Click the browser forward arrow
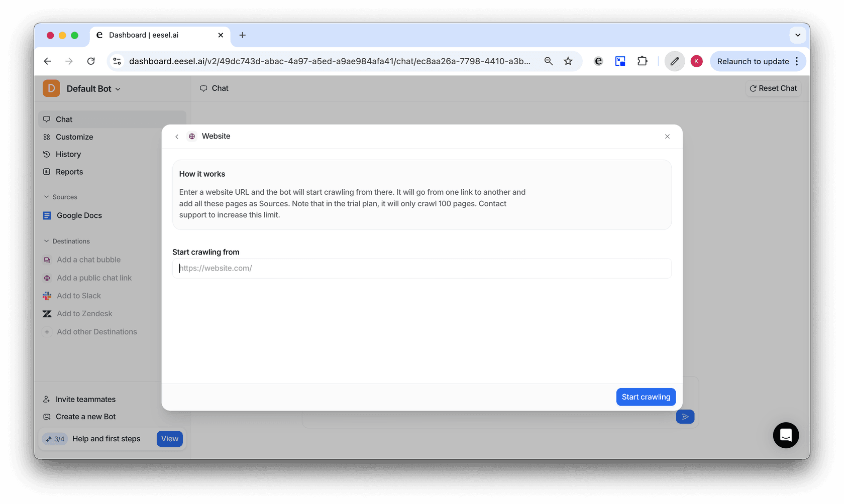844x504 pixels. pyautogui.click(x=69, y=61)
